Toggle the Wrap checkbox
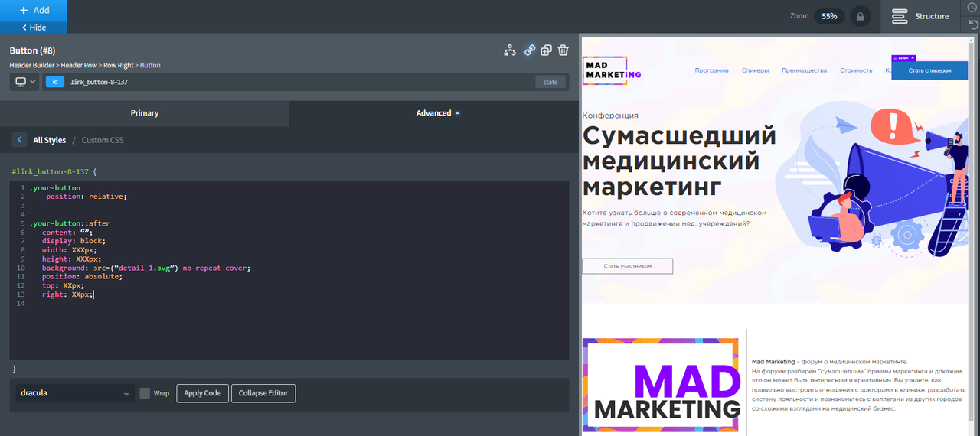This screenshot has height=436, width=980. point(145,393)
